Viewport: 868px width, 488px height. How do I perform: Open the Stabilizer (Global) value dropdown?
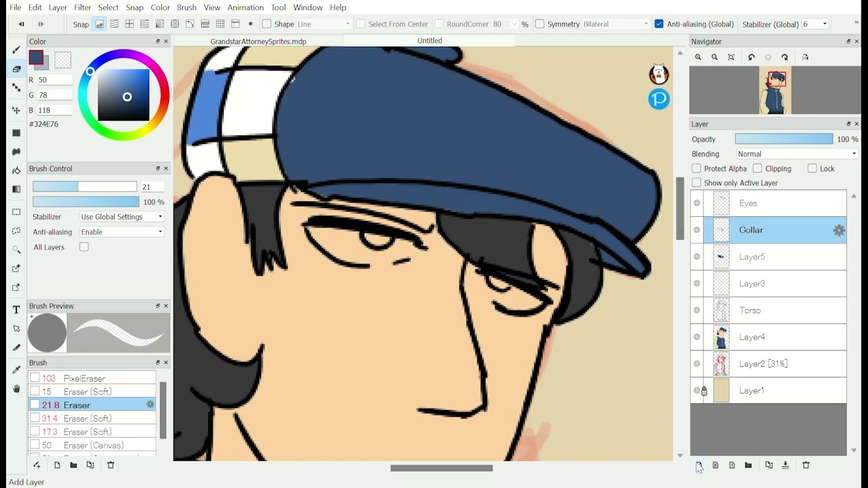click(815, 24)
